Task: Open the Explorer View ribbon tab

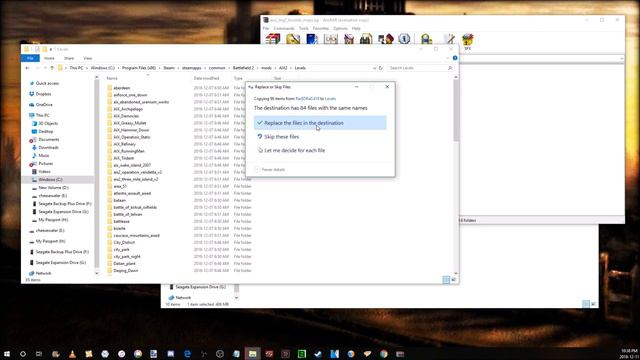Action: (87, 58)
